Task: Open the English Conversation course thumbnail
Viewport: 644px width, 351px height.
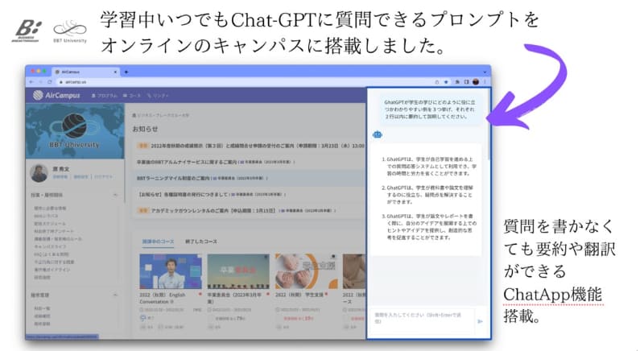Action: pyautogui.click(x=171, y=271)
